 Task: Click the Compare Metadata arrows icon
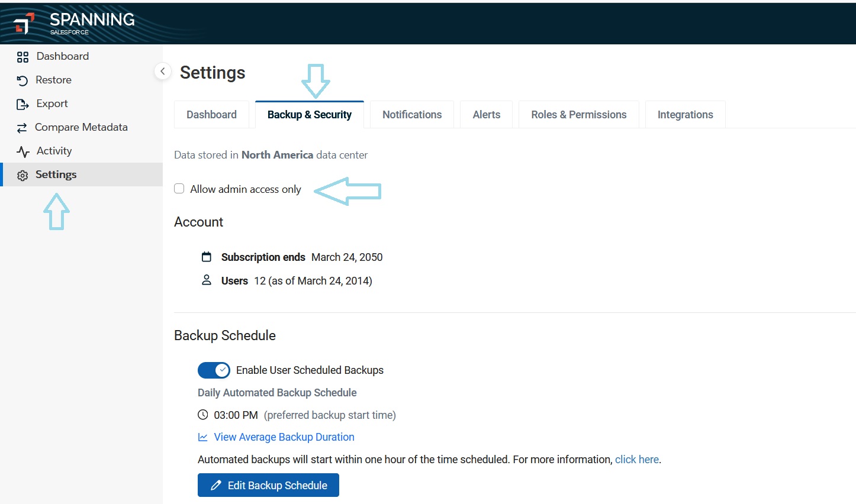pos(22,128)
